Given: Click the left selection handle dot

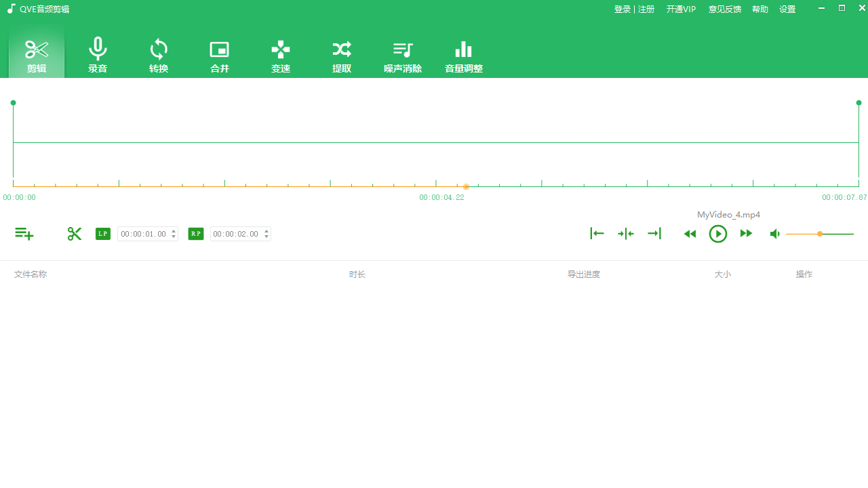Looking at the screenshot, I should tap(13, 103).
